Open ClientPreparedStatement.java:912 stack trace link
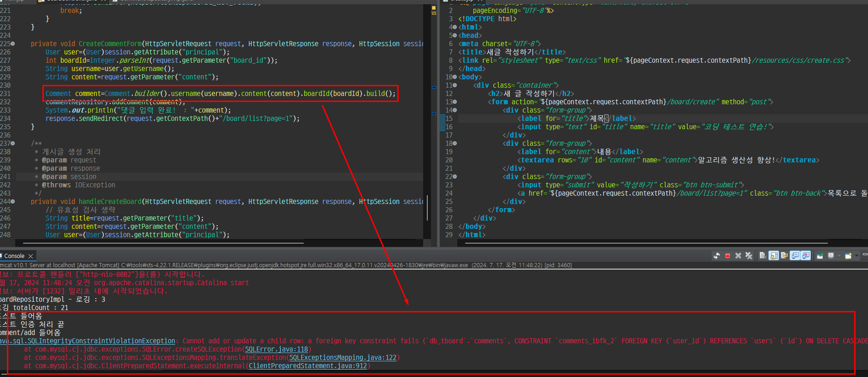The width and height of the screenshot is (868, 377). click(x=307, y=366)
